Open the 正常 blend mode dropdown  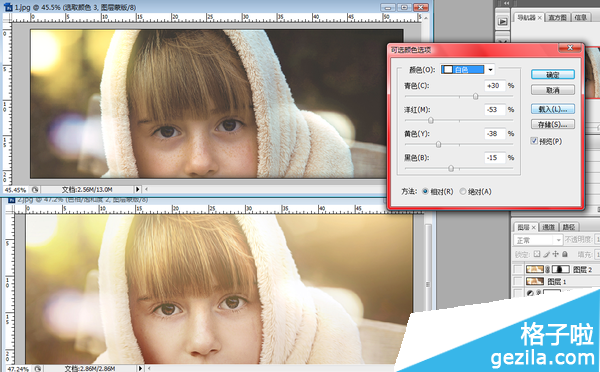click(x=538, y=240)
